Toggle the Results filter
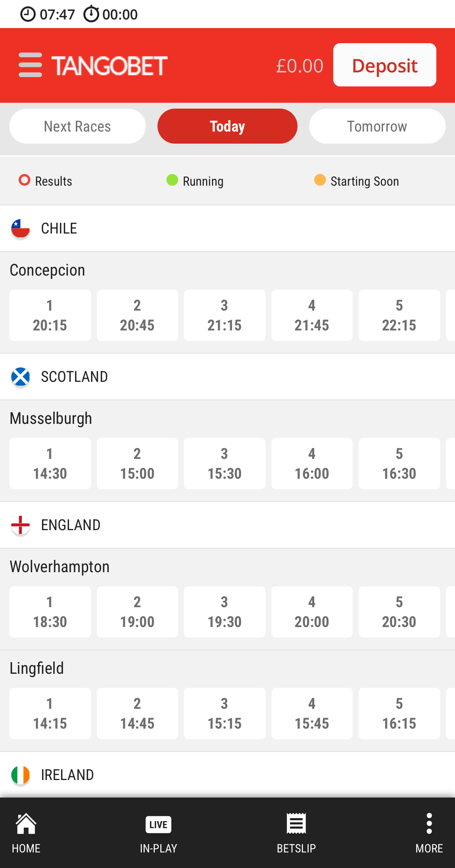This screenshot has width=455, height=868. pos(46,181)
